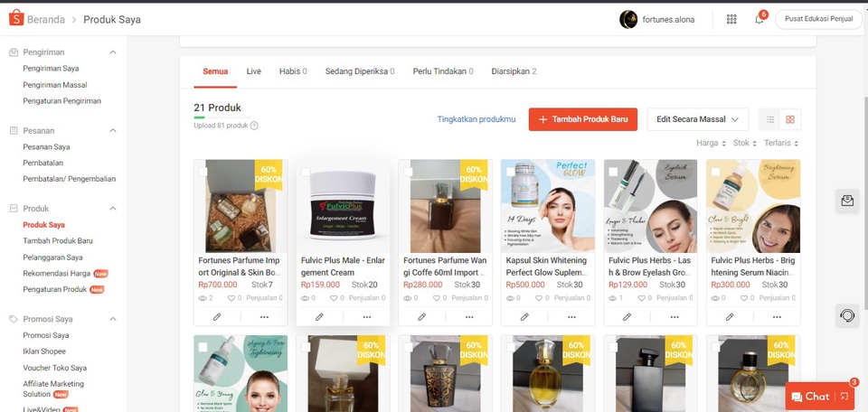
Task: Edit Fulvic Plus Herbs Brightening Serum
Action: [x=730, y=317]
